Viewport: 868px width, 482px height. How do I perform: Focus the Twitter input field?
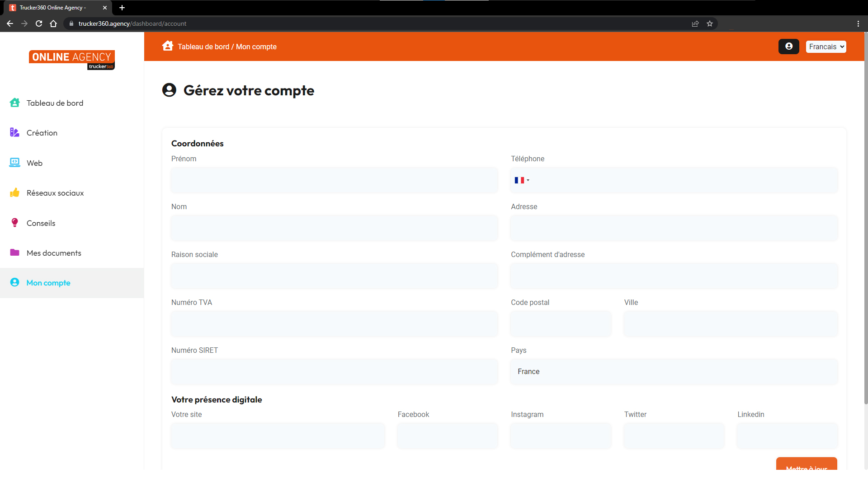[674, 436]
